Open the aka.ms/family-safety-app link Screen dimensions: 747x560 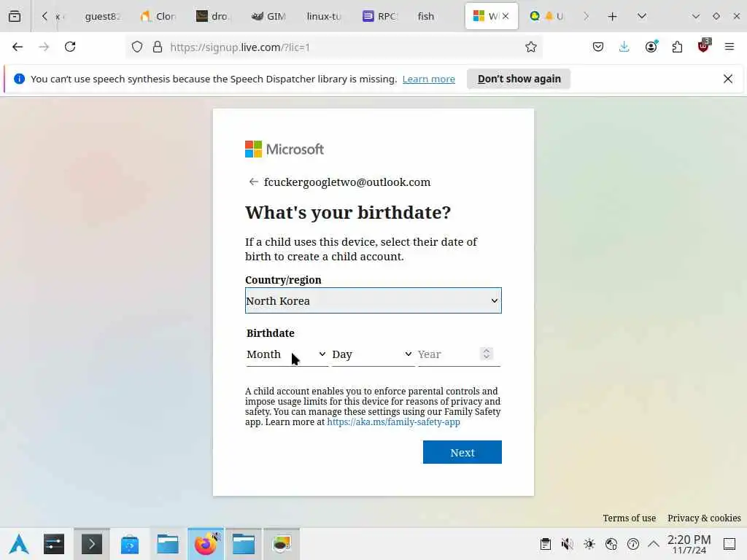point(393,422)
